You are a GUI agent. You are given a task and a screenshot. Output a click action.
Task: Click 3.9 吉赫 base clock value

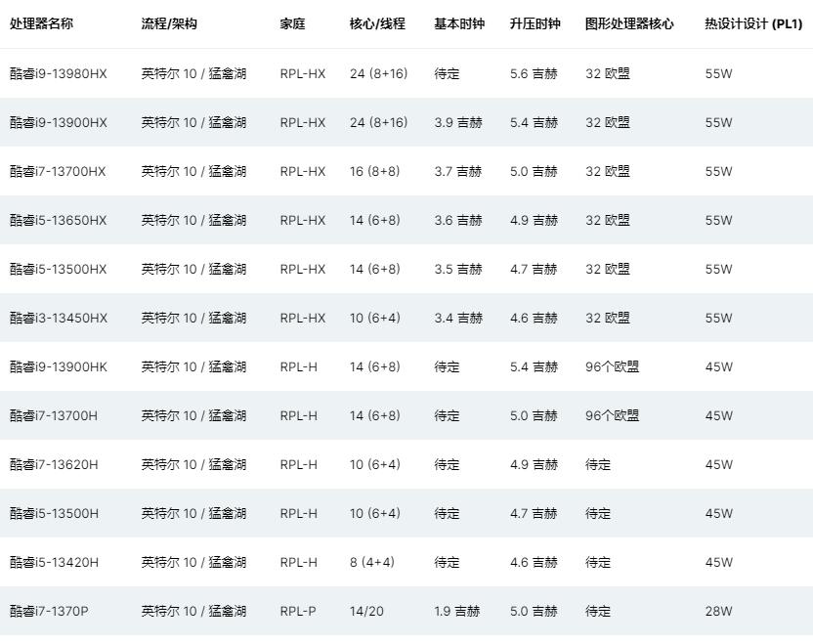458,123
